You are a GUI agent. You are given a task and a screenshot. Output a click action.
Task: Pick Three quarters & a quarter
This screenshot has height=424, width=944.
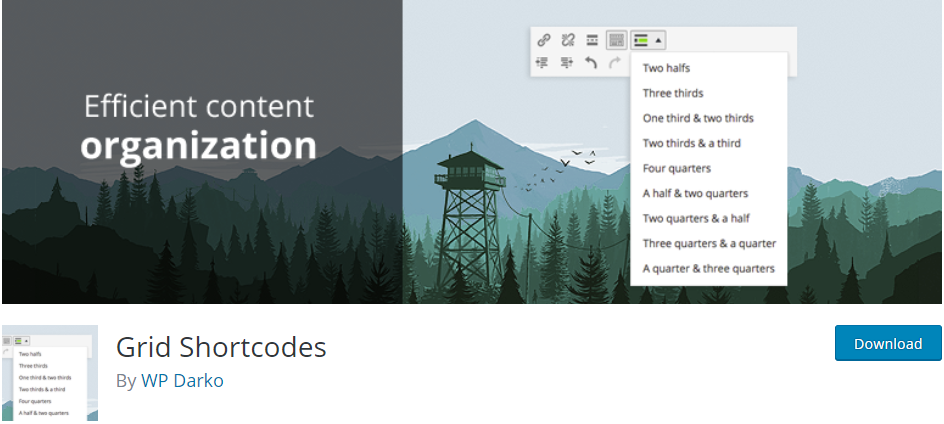[x=709, y=243]
